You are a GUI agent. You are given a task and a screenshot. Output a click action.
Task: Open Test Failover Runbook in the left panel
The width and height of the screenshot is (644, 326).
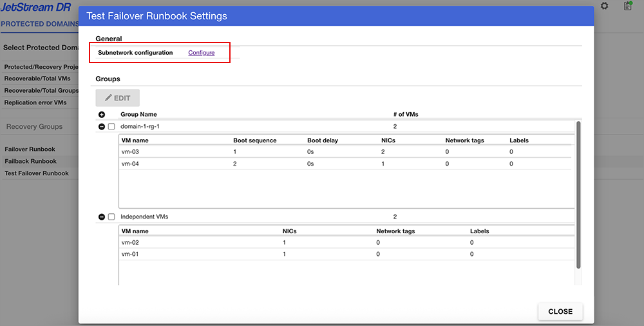coord(37,173)
